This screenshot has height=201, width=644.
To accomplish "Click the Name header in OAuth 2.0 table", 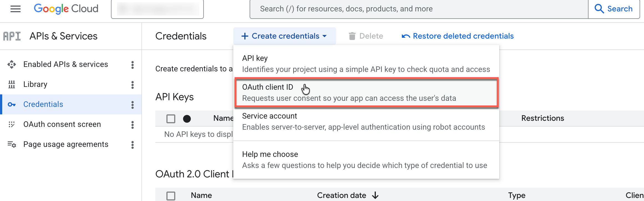I will pos(201,195).
